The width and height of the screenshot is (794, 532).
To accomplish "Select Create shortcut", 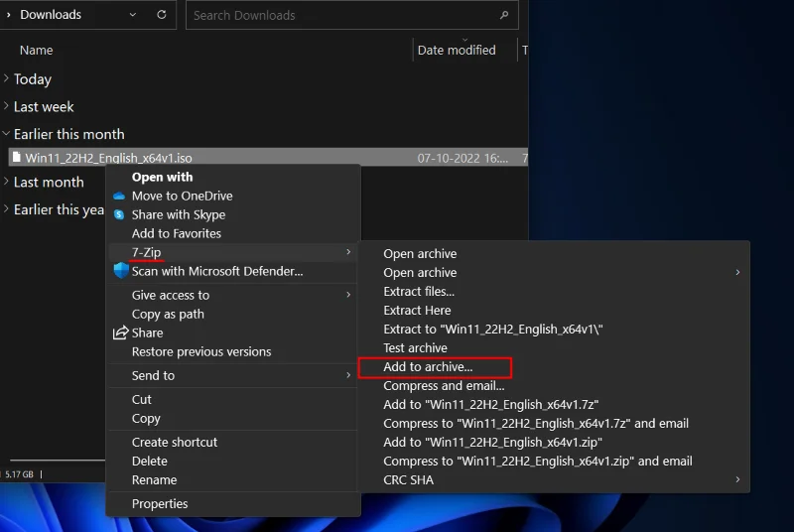I will [x=175, y=442].
